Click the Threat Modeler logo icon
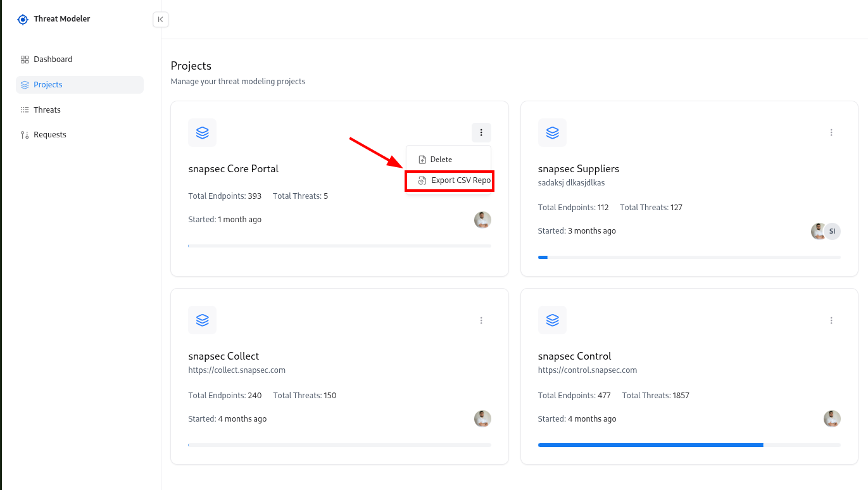868x490 pixels. tap(23, 20)
